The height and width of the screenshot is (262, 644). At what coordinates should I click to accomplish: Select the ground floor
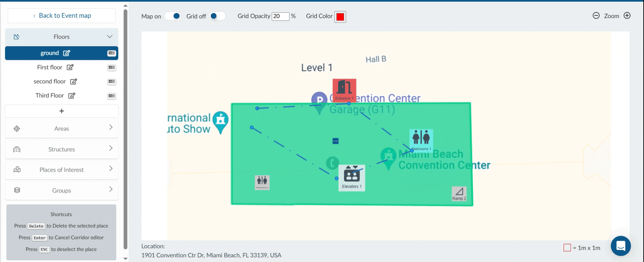point(62,53)
